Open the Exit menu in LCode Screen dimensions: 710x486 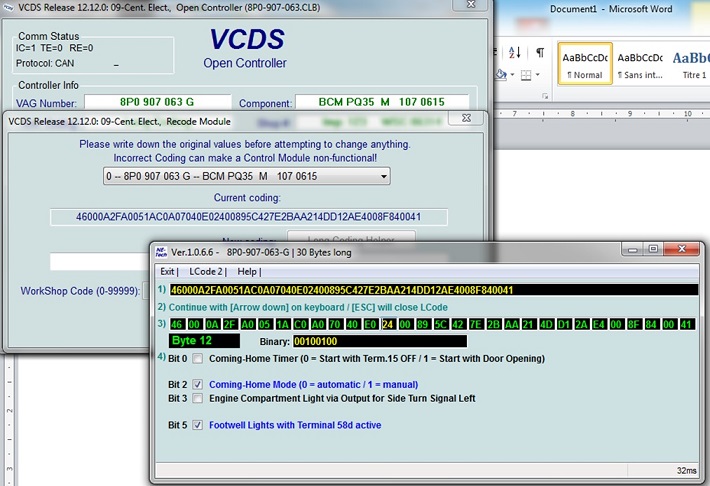pos(167,271)
